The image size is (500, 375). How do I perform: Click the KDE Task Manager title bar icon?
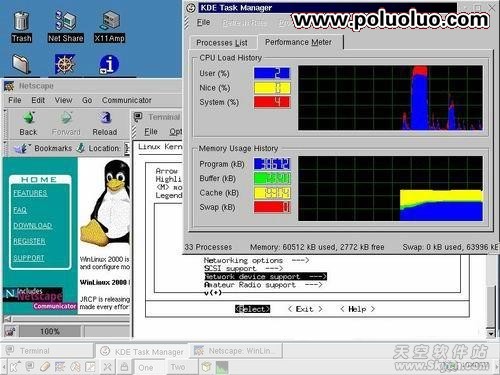191,8
